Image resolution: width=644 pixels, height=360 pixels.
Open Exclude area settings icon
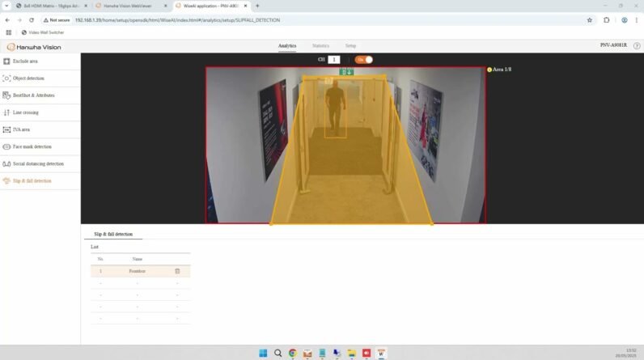coord(6,61)
